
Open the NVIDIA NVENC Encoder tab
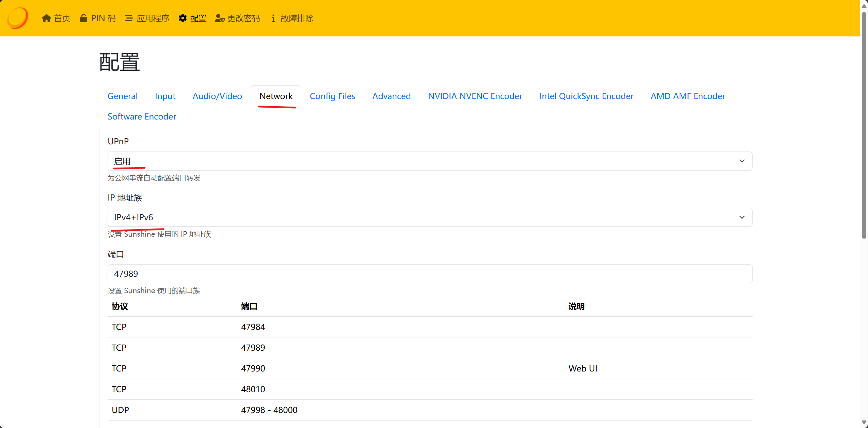(475, 96)
